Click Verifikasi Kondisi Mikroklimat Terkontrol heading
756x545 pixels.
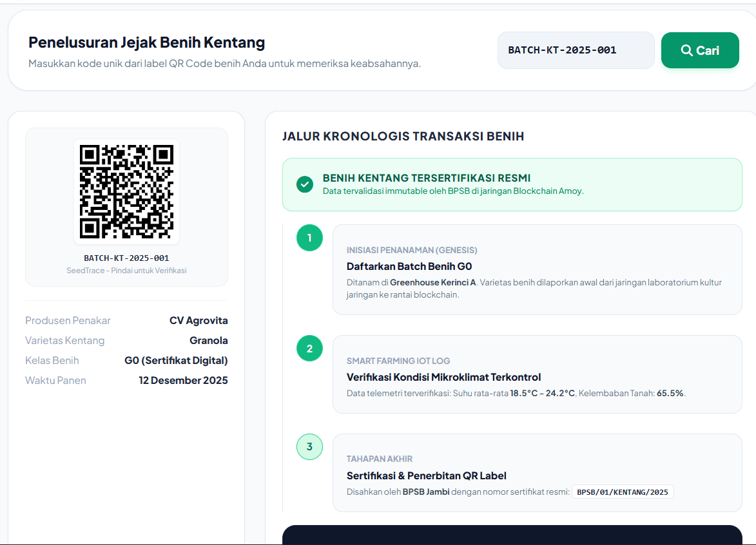pos(443,378)
